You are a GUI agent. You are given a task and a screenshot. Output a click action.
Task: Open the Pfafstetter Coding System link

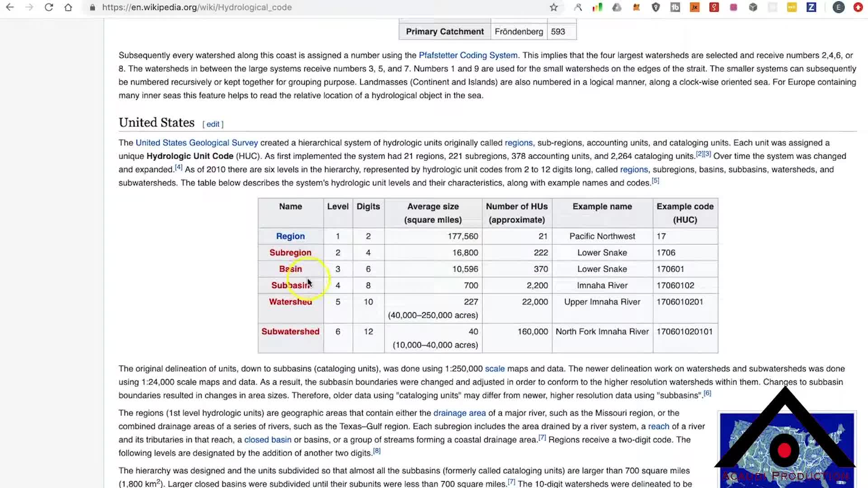click(468, 55)
